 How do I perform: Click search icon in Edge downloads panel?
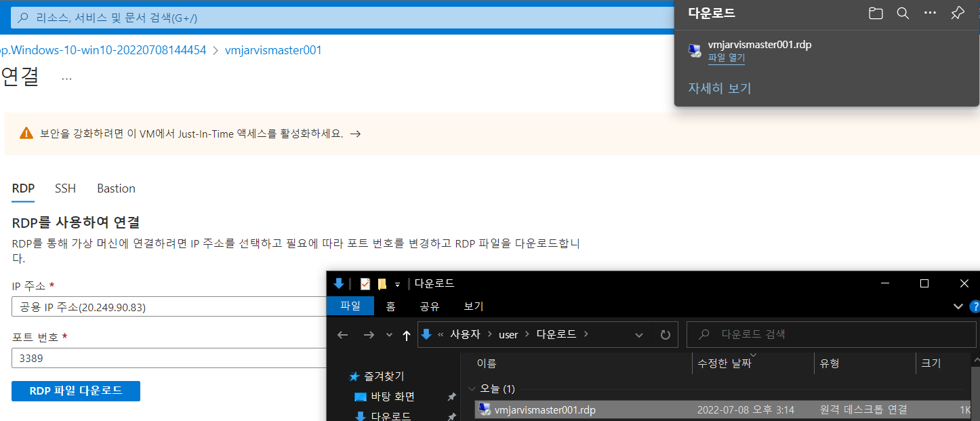[x=903, y=14]
